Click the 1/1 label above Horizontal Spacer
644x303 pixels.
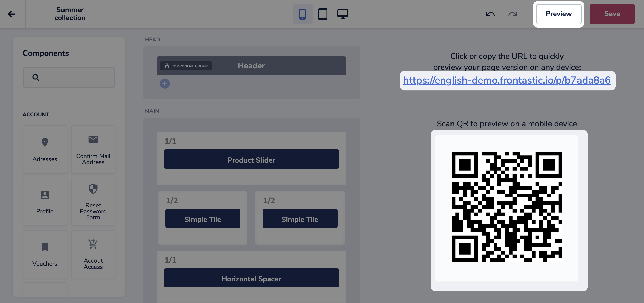click(170, 260)
